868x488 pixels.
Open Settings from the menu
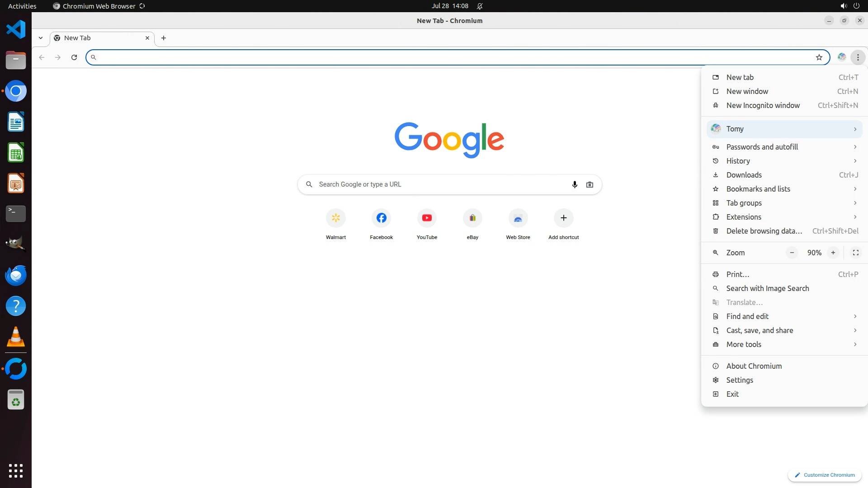(740, 380)
